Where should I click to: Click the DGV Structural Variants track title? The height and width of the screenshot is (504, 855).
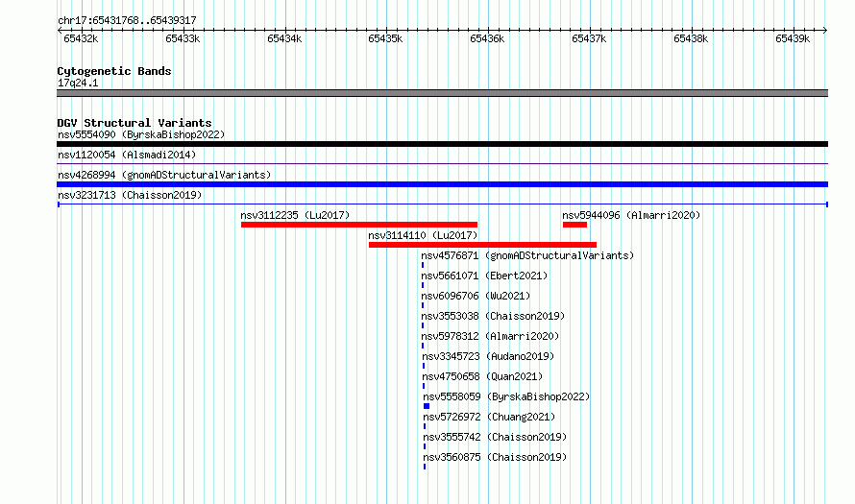click(x=134, y=123)
